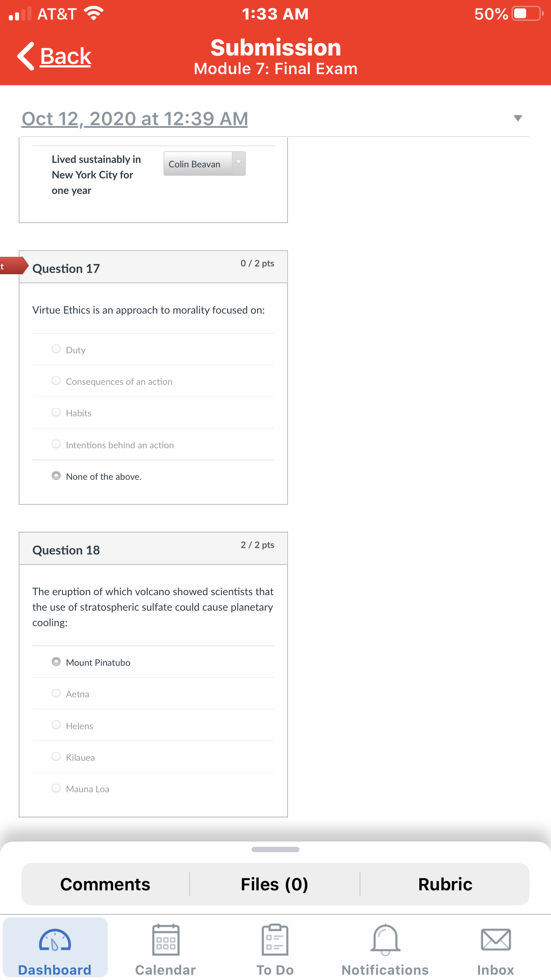Expand the submission date dropdown arrow
Screen dimensions: 551x980
pyautogui.click(x=518, y=118)
